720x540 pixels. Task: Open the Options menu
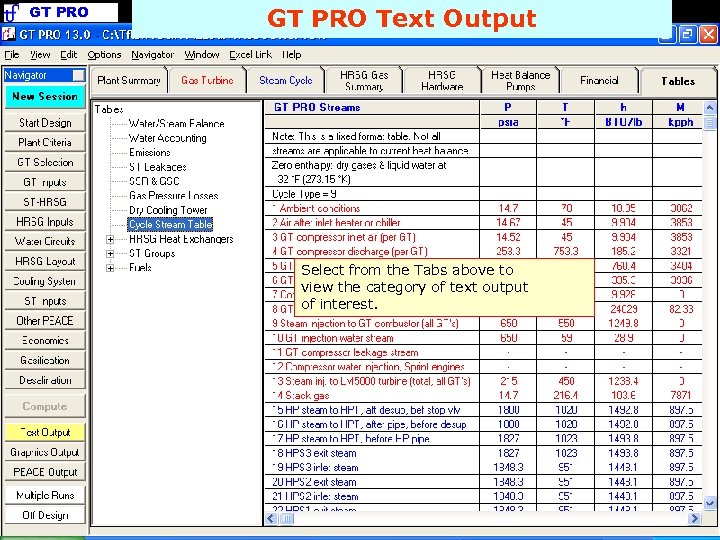point(104,55)
